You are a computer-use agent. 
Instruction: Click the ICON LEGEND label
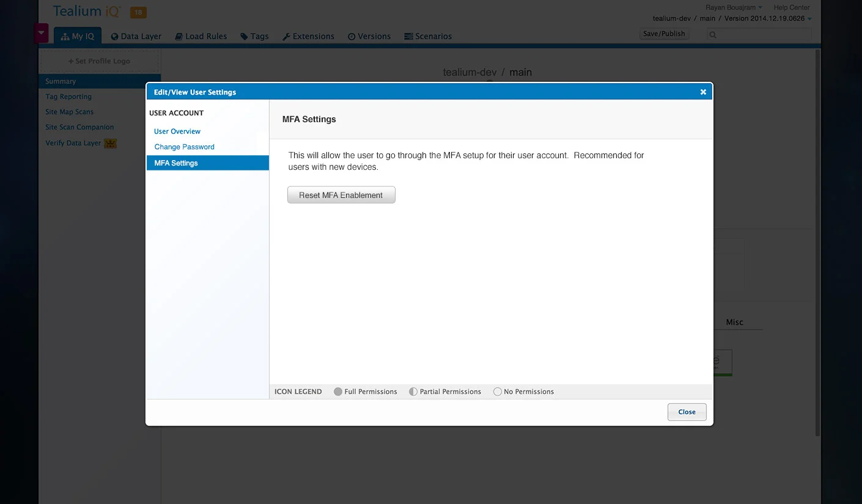click(x=298, y=392)
